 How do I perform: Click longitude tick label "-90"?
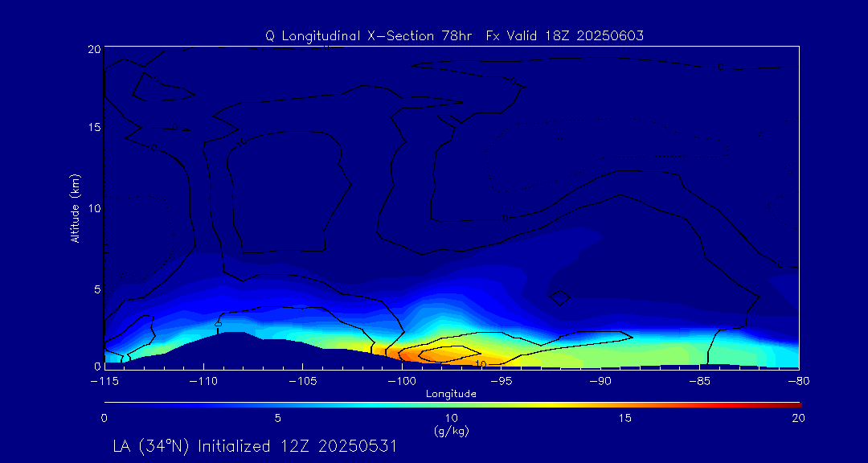(600, 382)
